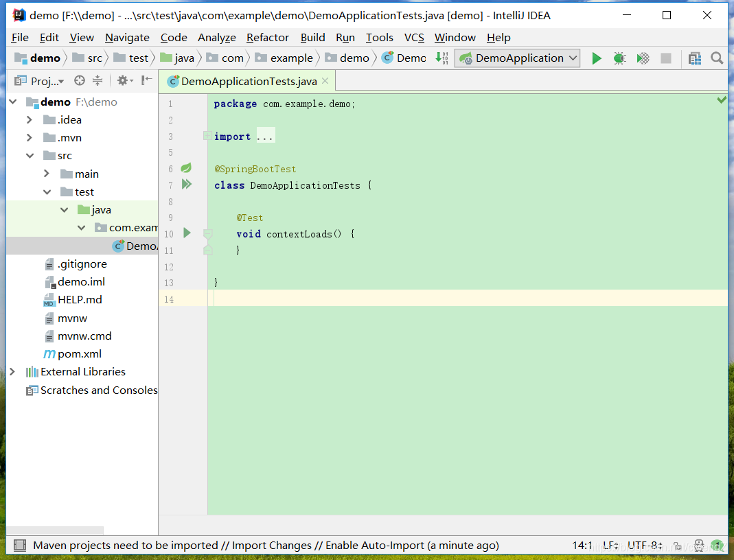Open the Build menu
Image resolution: width=734 pixels, height=560 pixels.
312,38
